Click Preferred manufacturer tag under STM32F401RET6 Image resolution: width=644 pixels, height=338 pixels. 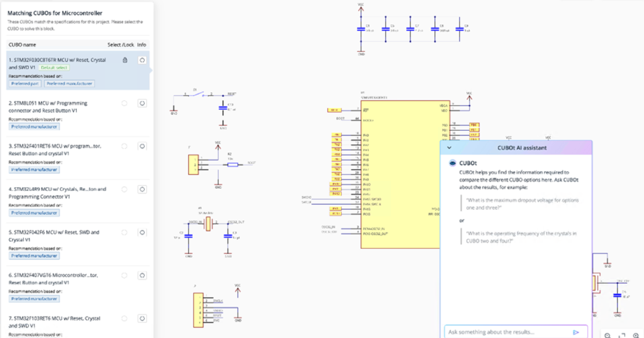[x=34, y=170]
